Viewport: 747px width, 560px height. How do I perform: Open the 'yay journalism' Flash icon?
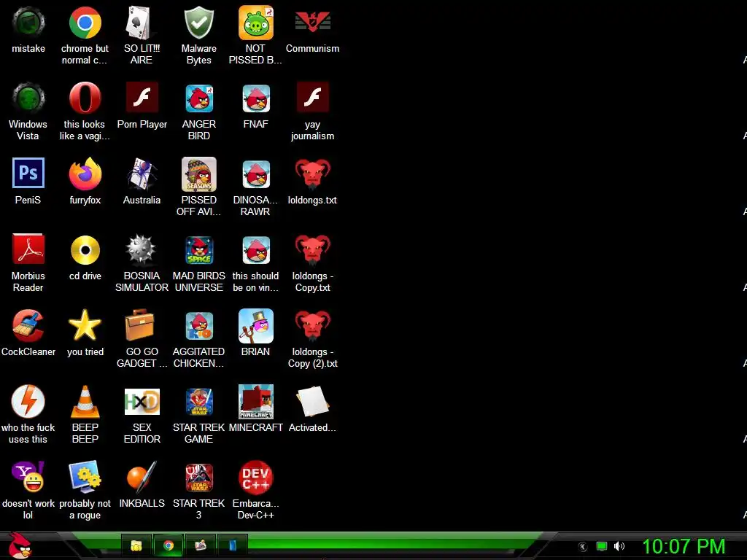(x=312, y=97)
